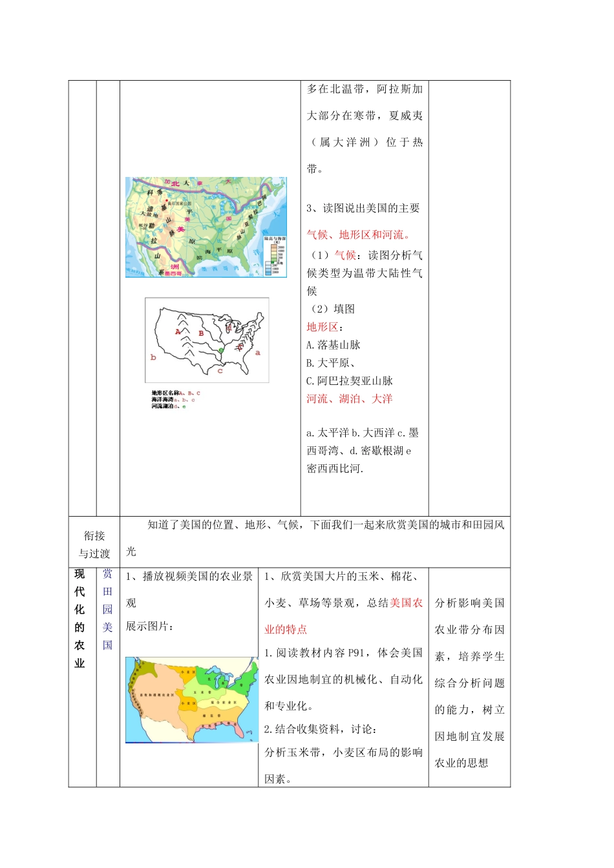
Task: Click the text '展示图片：'
Action: (x=150, y=626)
